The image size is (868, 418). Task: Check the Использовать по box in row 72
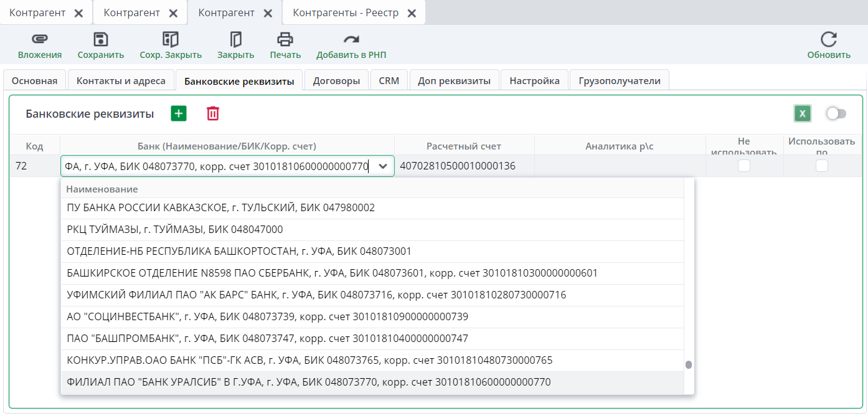(822, 166)
